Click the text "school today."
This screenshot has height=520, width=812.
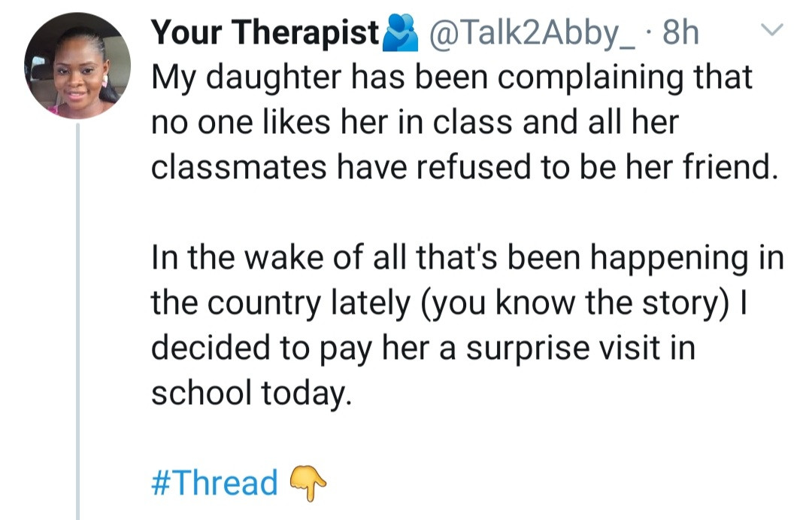pos(251,392)
